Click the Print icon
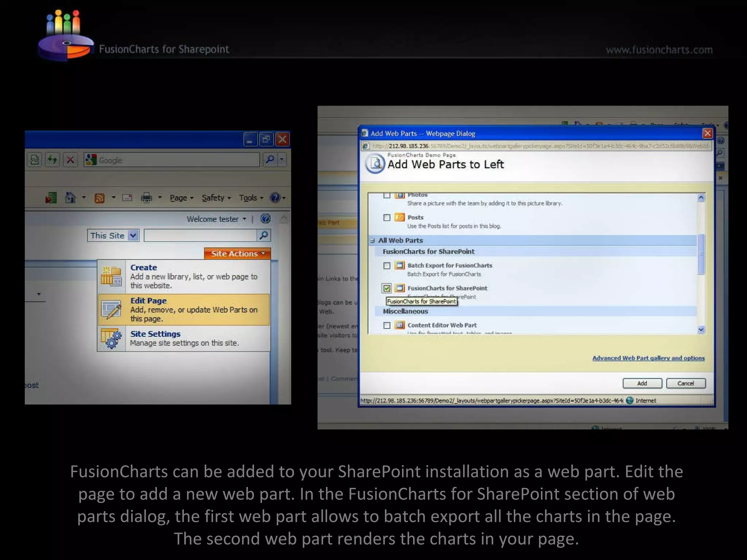The height and width of the screenshot is (560, 747). [x=146, y=198]
